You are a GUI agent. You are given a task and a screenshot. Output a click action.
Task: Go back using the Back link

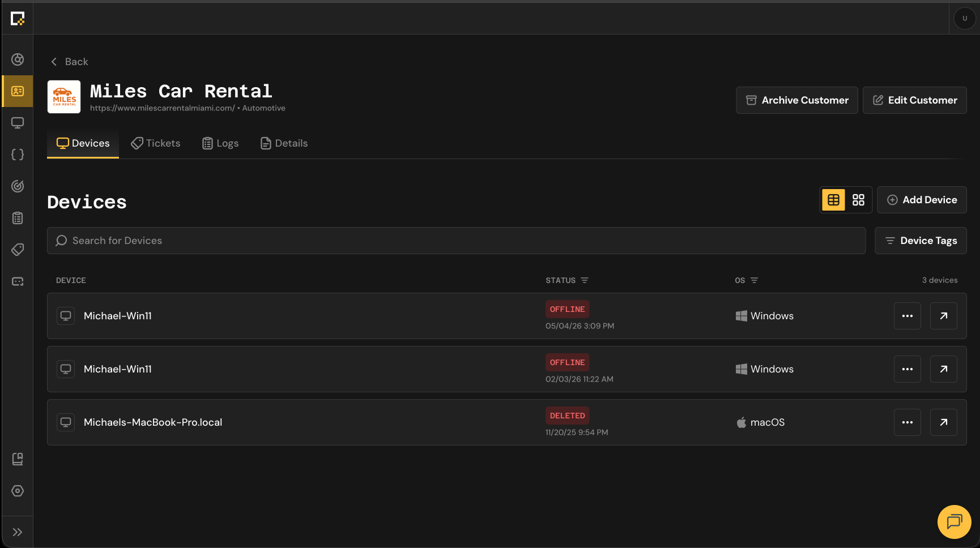coord(69,62)
